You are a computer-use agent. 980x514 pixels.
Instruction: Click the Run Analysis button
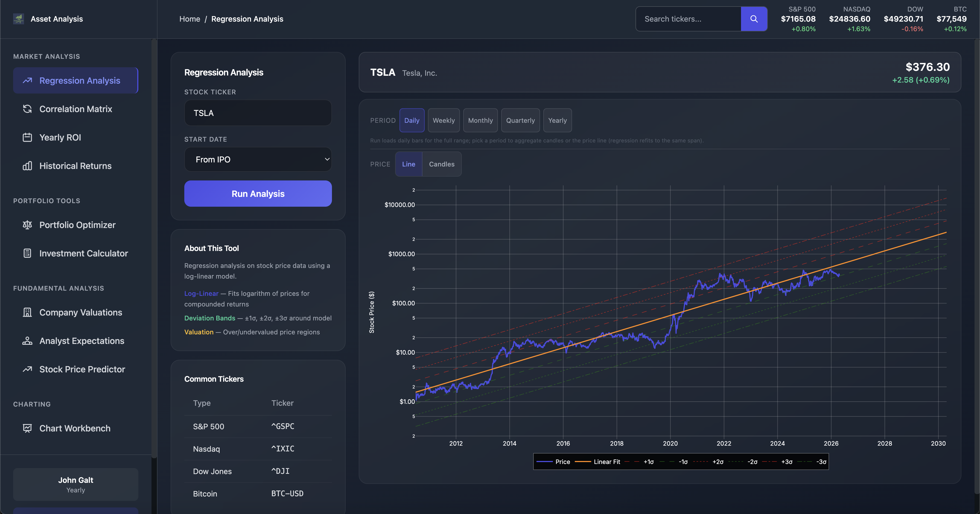coord(258,194)
